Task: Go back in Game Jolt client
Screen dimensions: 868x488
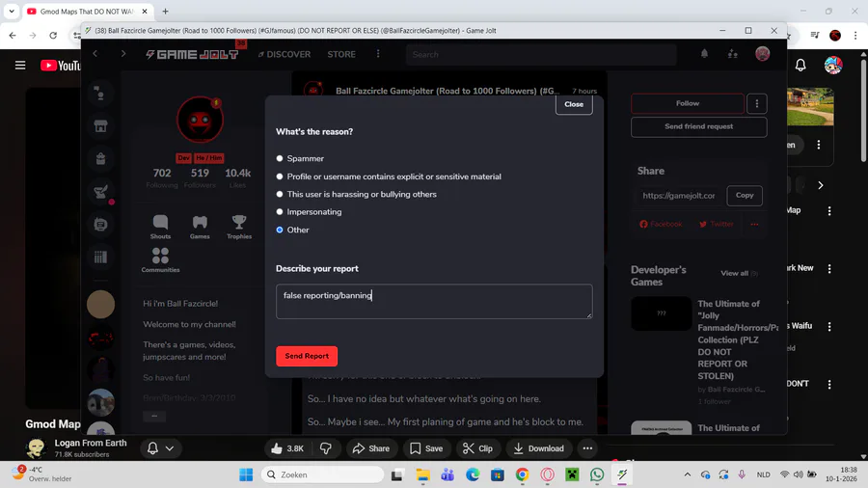Action: (95, 54)
